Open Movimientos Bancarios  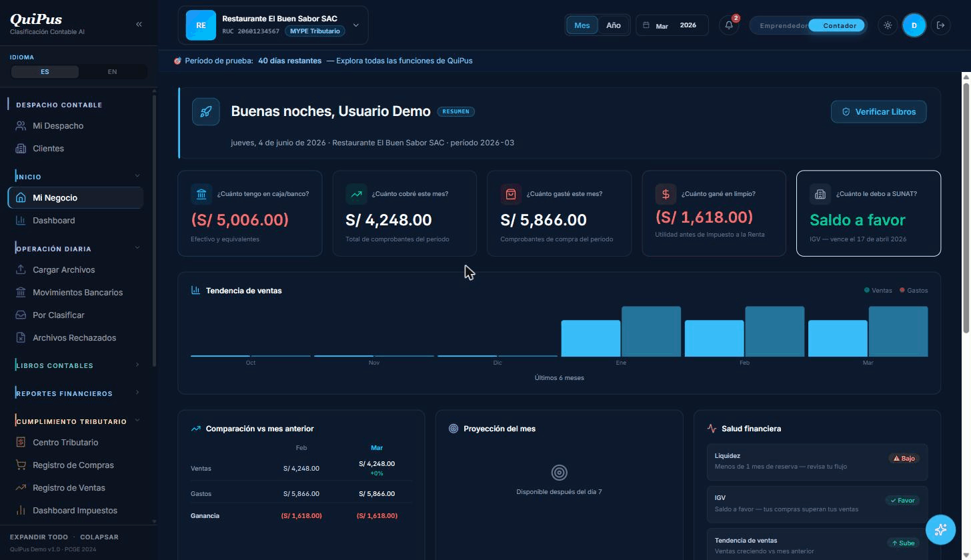pyautogui.click(x=75, y=293)
